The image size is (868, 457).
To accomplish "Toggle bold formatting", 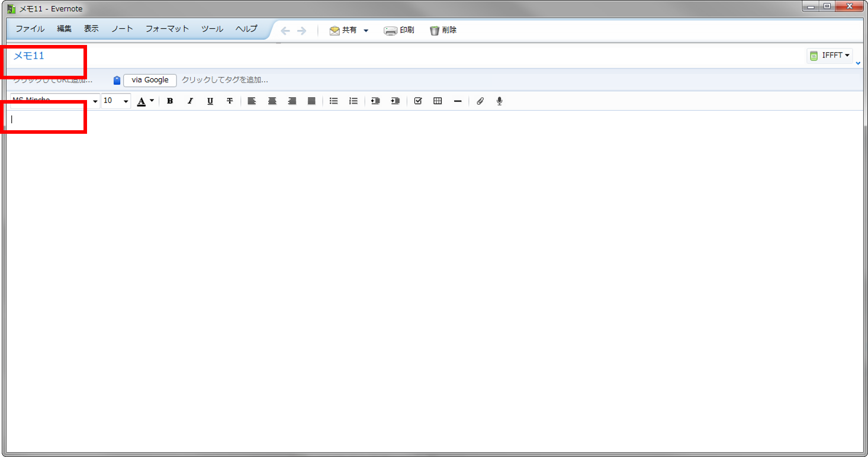I will coord(170,101).
